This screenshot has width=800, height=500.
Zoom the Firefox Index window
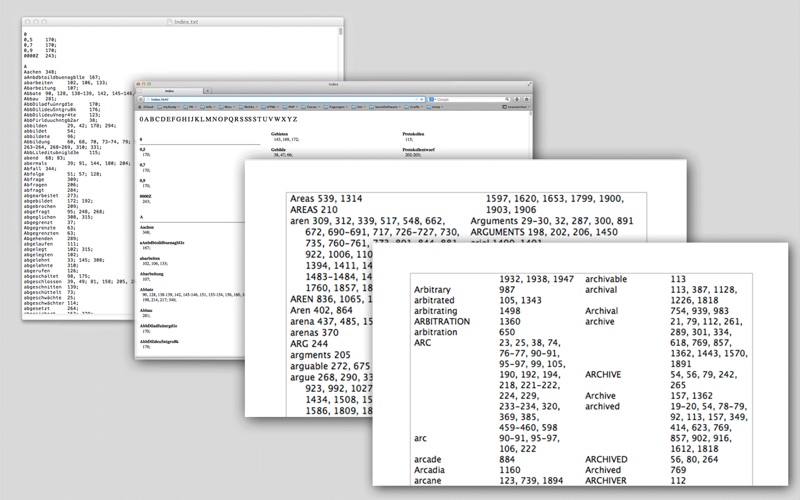(x=149, y=84)
